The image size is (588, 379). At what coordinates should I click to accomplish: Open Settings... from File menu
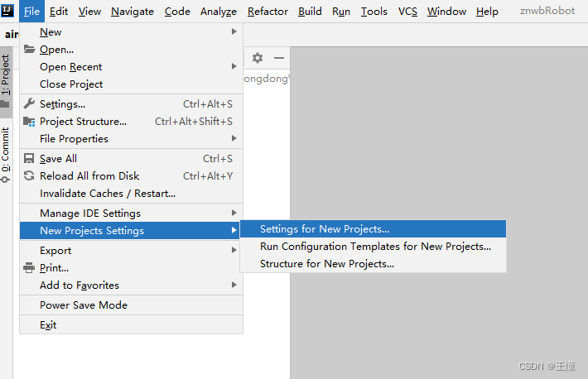tap(131, 103)
